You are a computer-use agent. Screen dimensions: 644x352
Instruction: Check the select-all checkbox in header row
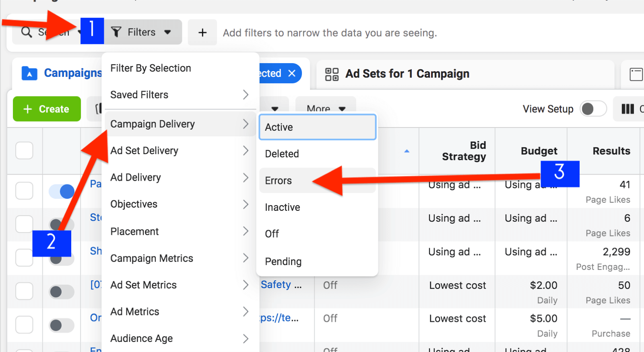(24, 151)
